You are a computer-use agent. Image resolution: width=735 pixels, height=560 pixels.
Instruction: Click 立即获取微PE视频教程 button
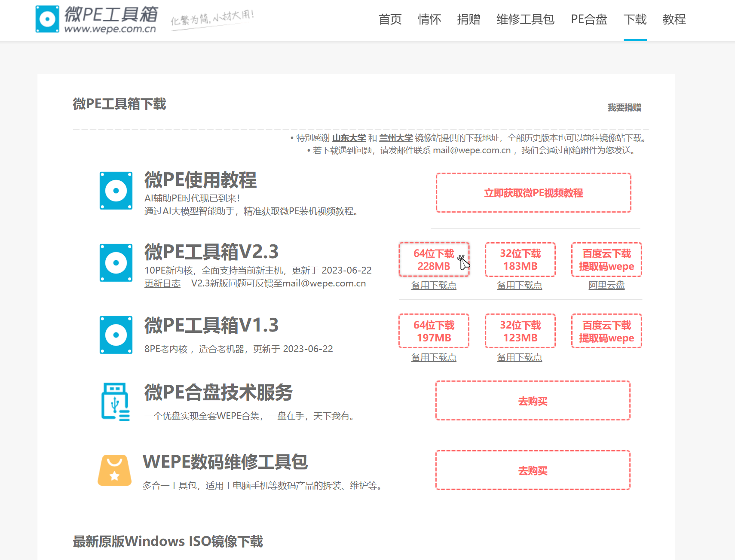tap(533, 193)
